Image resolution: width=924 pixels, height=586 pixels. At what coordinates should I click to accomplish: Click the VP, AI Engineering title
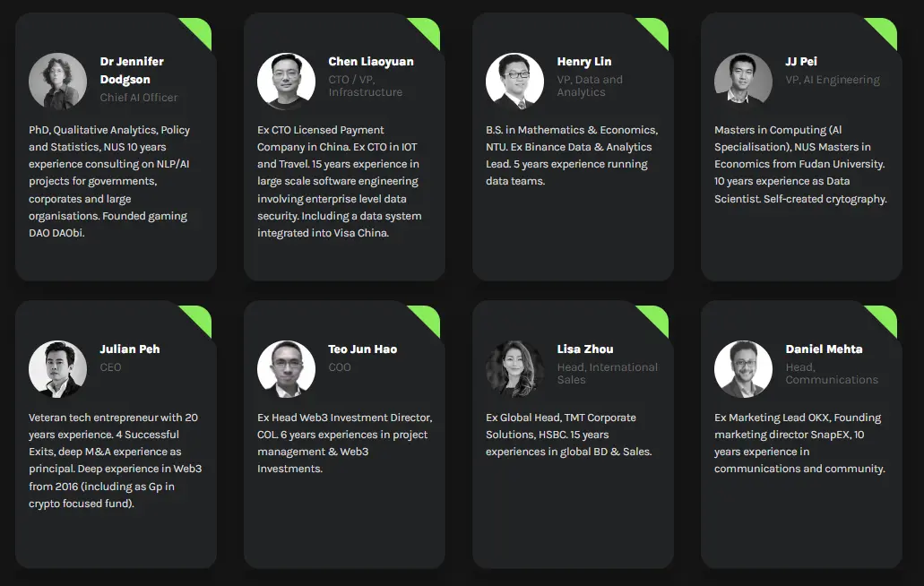click(x=833, y=80)
